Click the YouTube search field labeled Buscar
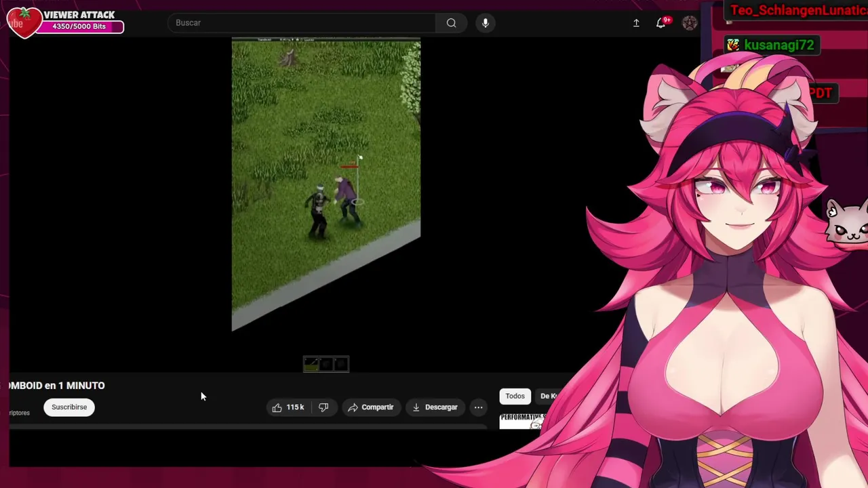The height and width of the screenshot is (488, 868). (x=302, y=23)
